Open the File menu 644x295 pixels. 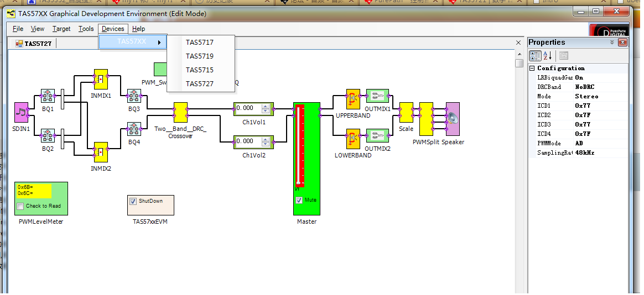[18, 29]
